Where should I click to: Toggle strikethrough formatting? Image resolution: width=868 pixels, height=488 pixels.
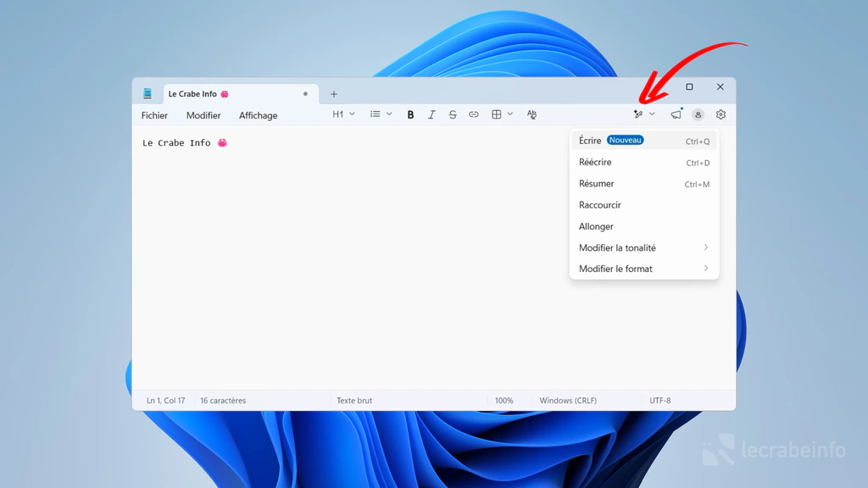point(453,114)
